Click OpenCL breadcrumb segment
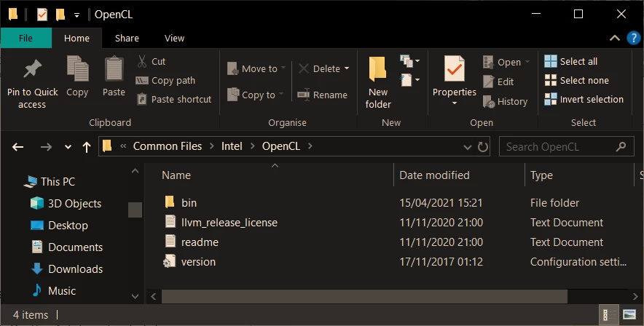The image size is (644, 326). [x=281, y=146]
